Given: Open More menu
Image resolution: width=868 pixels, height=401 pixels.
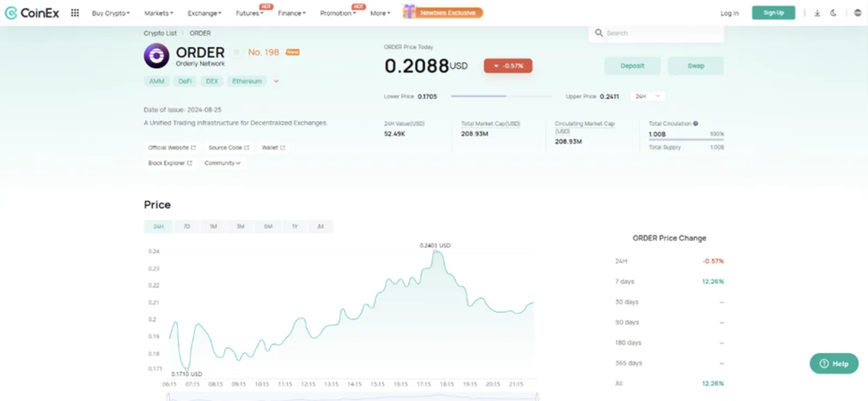Looking at the screenshot, I should tap(380, 13).
